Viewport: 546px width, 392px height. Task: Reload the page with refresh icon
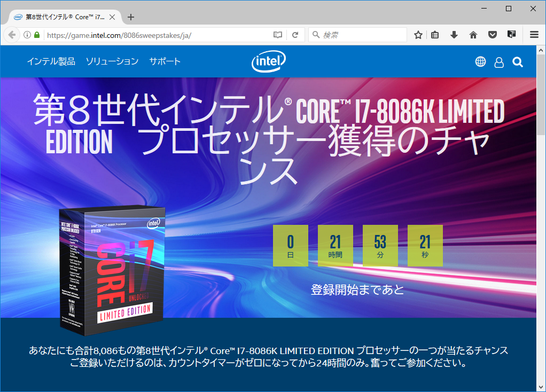[295, 35]
